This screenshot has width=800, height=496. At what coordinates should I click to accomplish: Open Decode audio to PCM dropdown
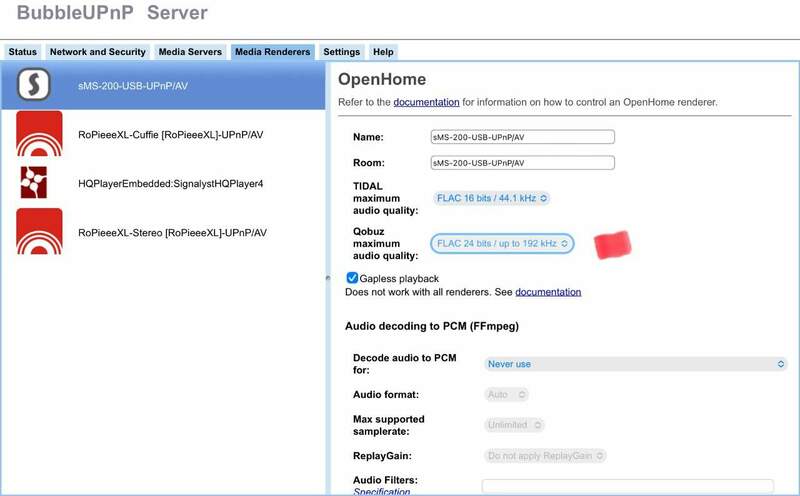click(x=635, y=364)
